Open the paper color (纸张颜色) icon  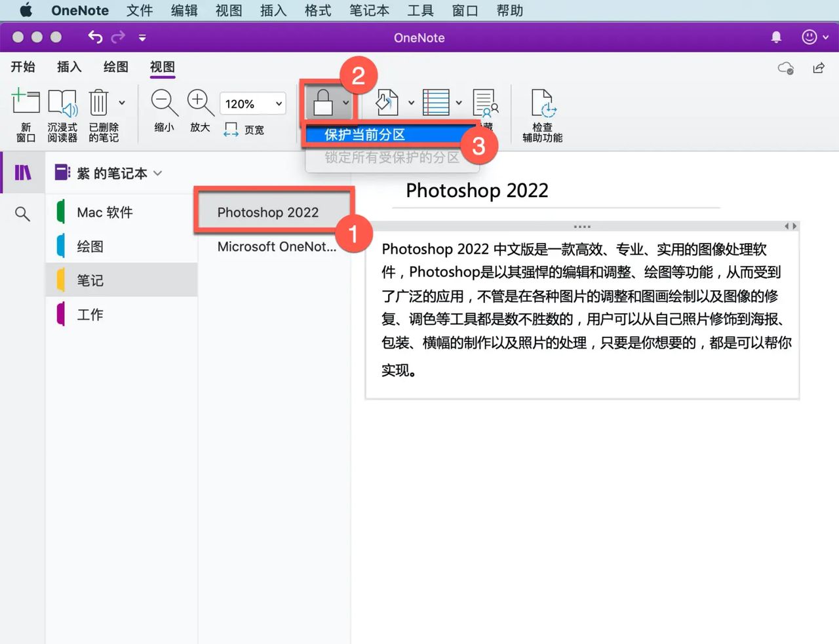[388, 102]
